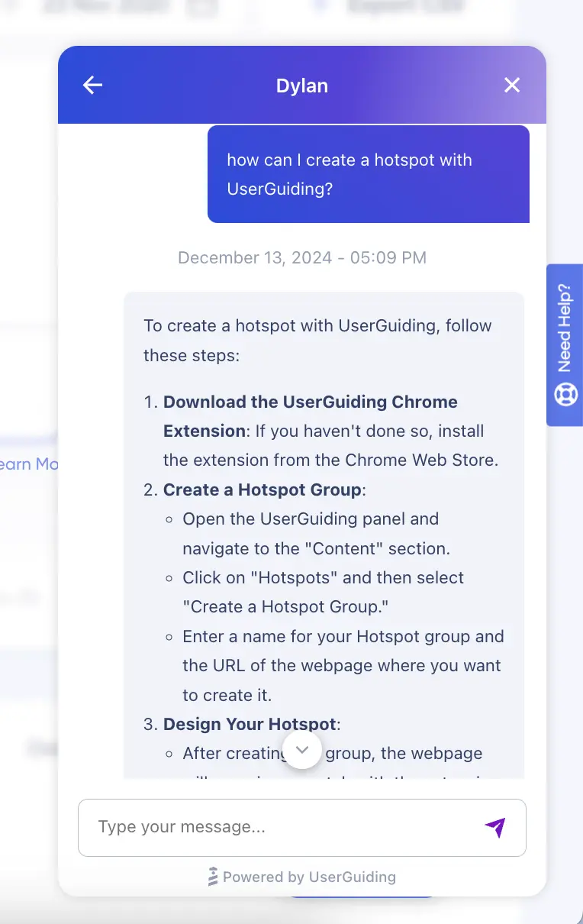The height and width of the screenshot is (924, 583).
Task: Go back using the arrow icon
Action: 92,85
